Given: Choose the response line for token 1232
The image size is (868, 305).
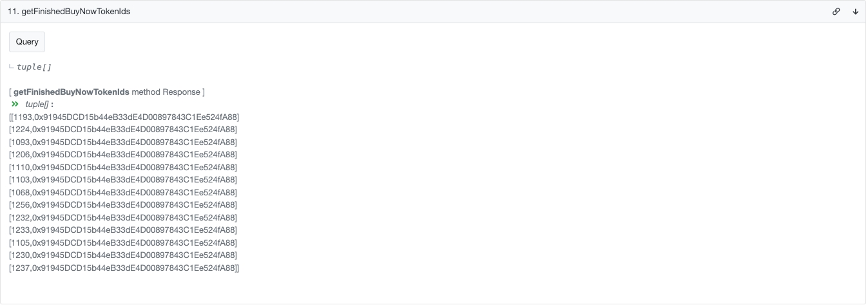Looking at the screenshot, I should click(x=123, y=217).
